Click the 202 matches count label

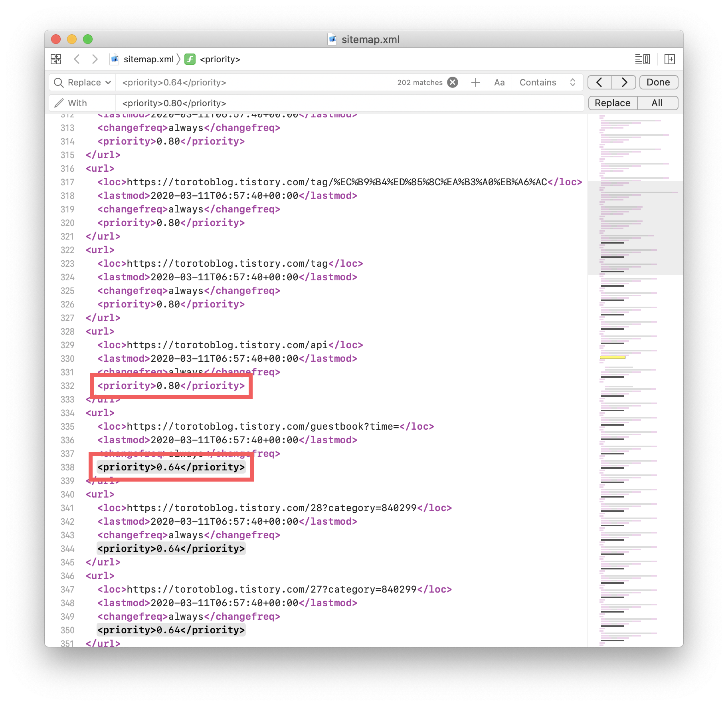click(420, 82)
